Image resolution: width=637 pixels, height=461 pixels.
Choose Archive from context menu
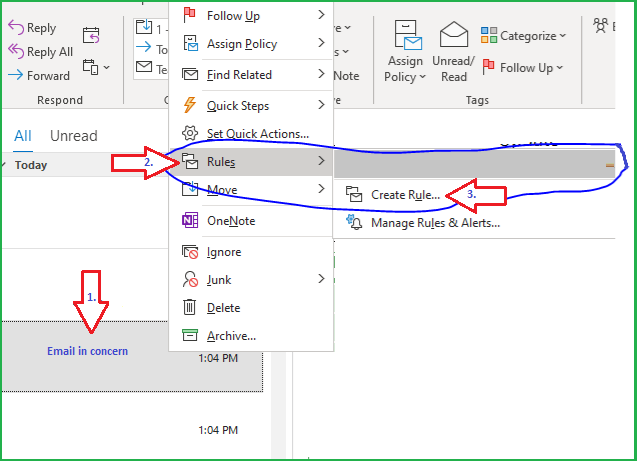click(251, 335)
